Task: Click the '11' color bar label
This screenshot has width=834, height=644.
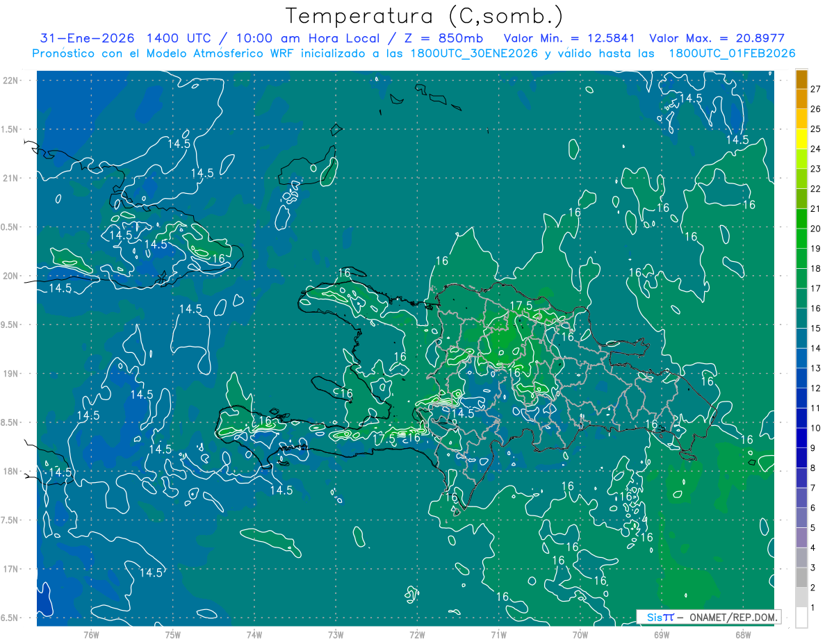Action: (x=815, y=408)
